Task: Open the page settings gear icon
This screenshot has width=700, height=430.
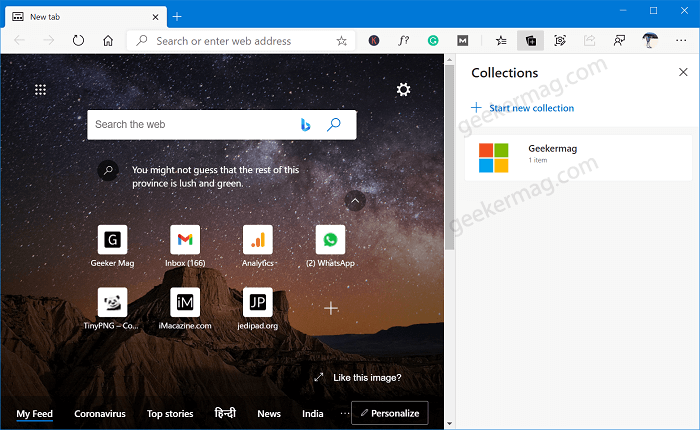Action: coord(404,90)
